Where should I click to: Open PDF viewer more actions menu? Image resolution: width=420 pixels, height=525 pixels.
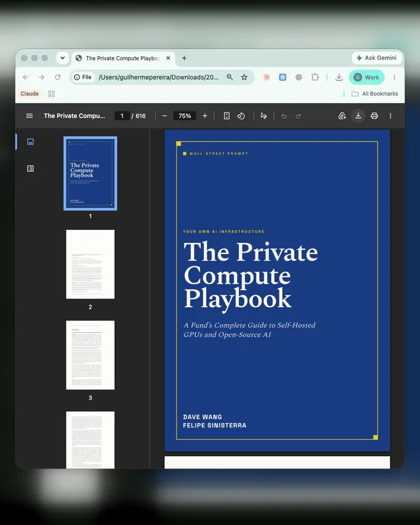(390, 116)
